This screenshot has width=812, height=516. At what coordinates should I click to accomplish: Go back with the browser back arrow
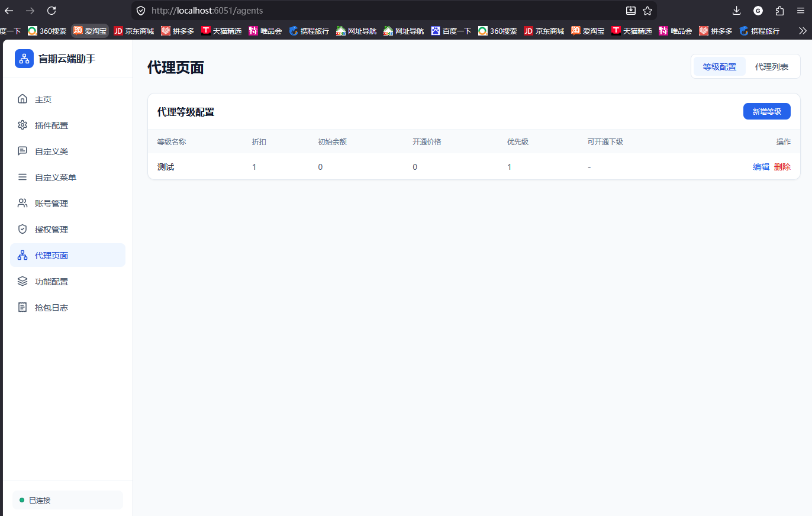point(9,11)
